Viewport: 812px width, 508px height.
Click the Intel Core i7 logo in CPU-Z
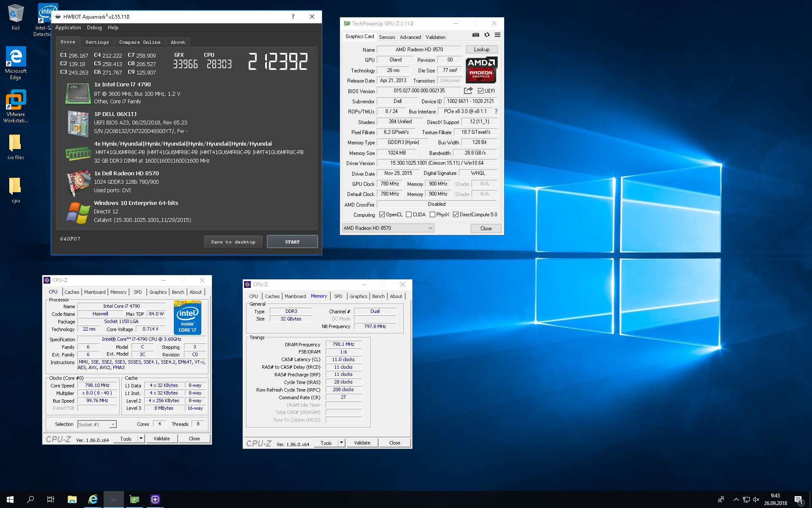(x=187, y=317)
